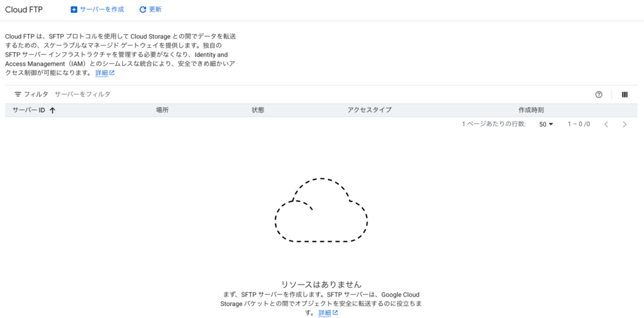Go to previous page chevron
The image size is (644, 318).
[606, 124]
